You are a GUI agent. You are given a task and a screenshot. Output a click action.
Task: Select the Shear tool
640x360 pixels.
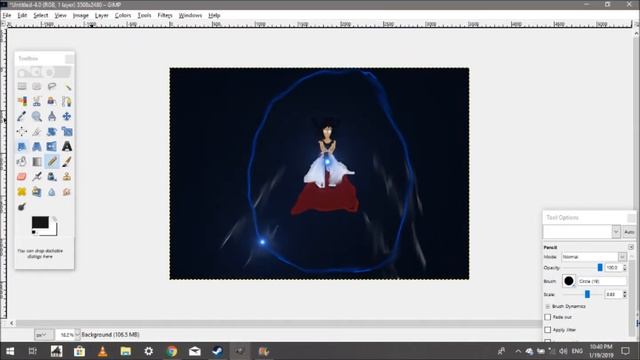(22, 146)
